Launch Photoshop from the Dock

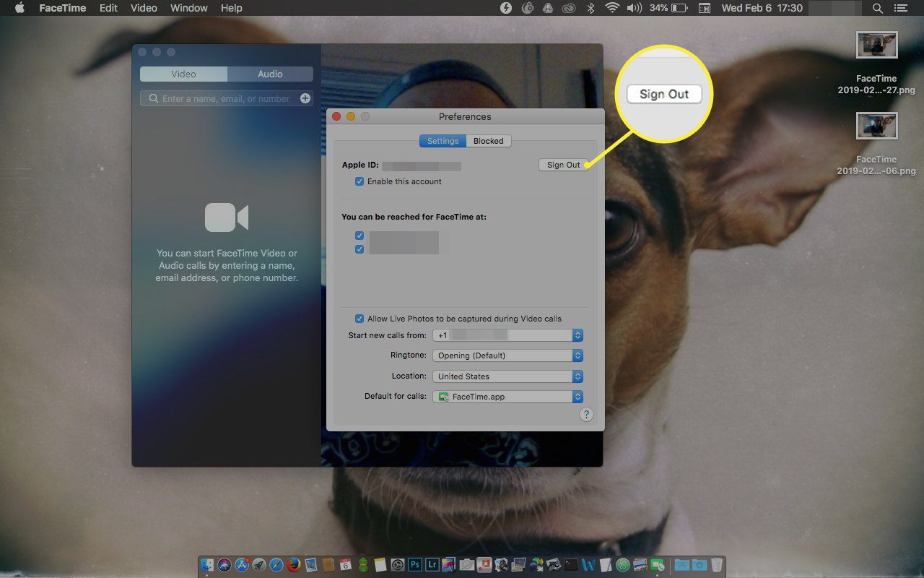pyautogui.click(x=416, y=564)
